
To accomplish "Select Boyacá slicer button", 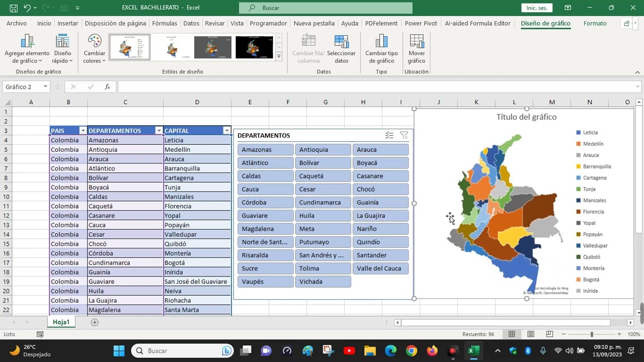I will click(x=380, y=163).
